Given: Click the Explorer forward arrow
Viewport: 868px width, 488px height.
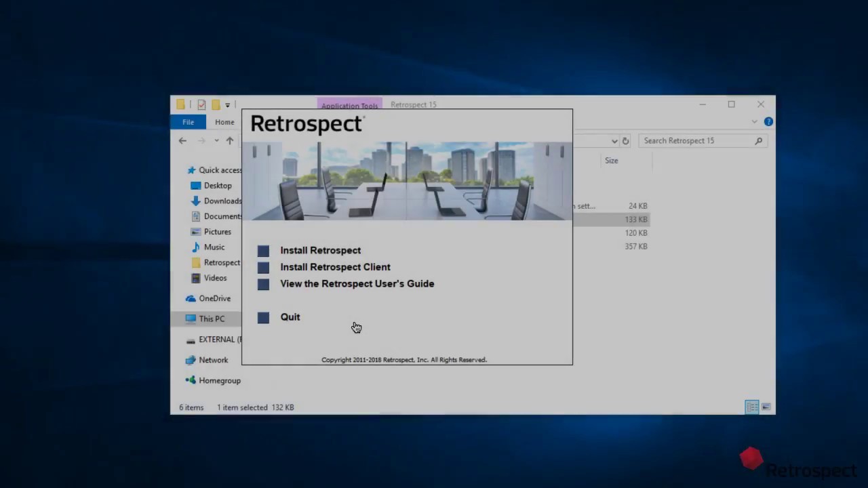Looking at the screenshot, I should 201,140.
